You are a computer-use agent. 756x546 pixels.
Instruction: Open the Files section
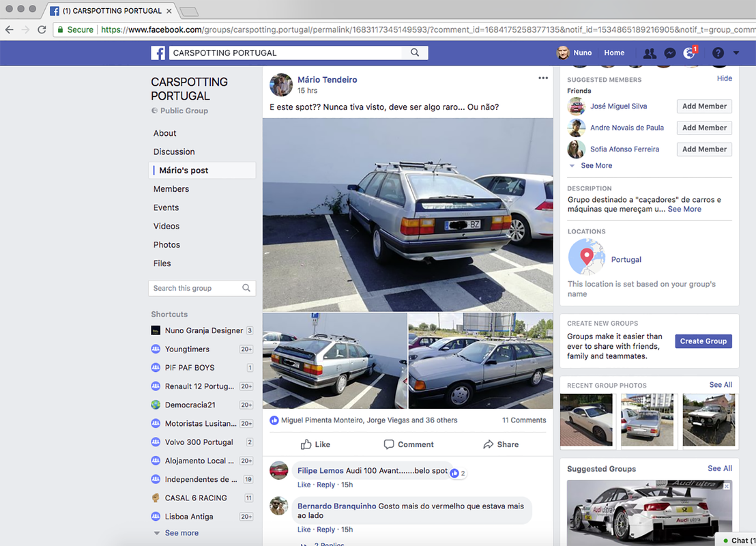(162, 263)
